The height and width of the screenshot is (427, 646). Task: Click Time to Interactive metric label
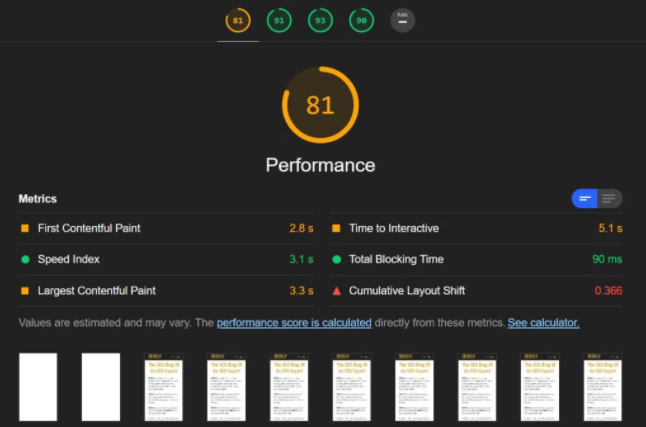click(x=394, y=228)
